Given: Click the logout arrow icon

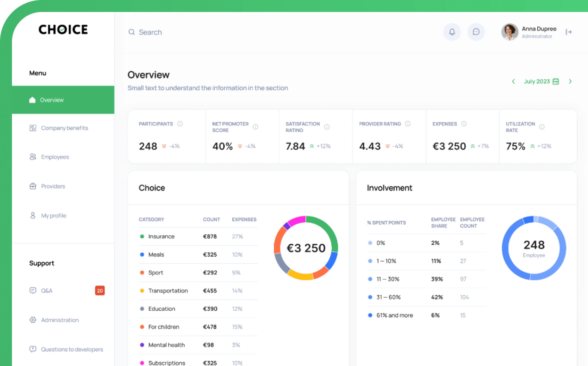Looking at the screenshot, I should coord(568,32).
